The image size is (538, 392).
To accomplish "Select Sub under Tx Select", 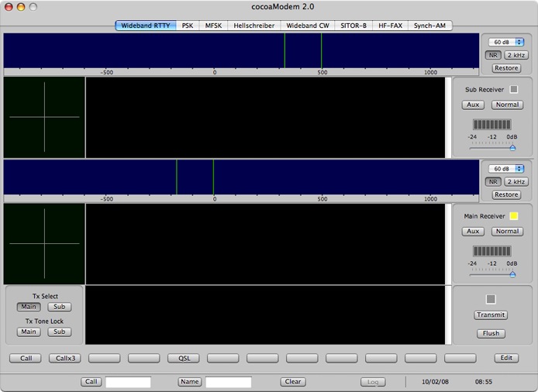I will (60, 307).
